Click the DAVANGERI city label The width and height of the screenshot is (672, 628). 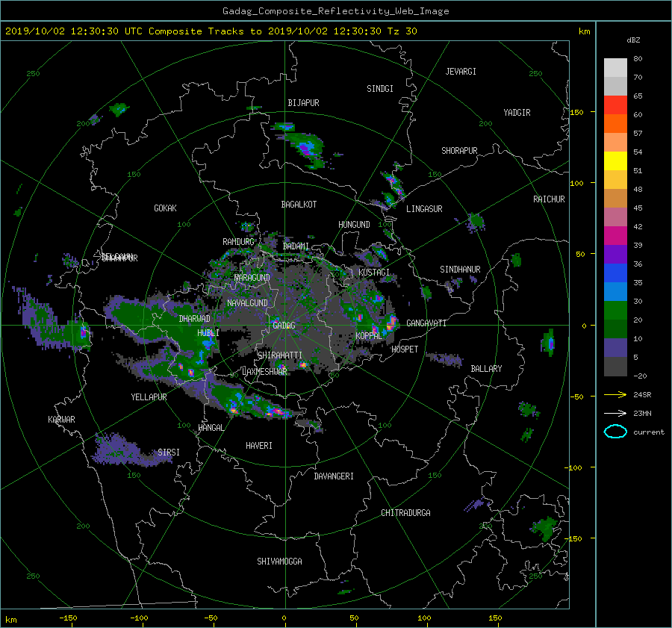(334, 476)
